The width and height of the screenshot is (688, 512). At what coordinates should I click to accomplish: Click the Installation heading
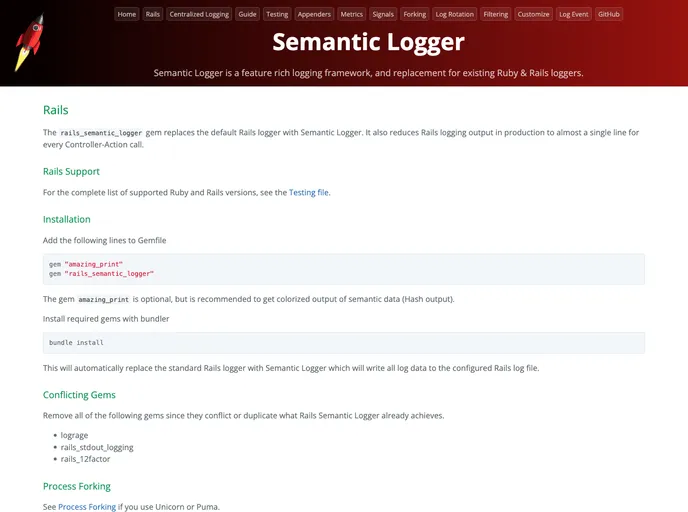pos(67,219)
